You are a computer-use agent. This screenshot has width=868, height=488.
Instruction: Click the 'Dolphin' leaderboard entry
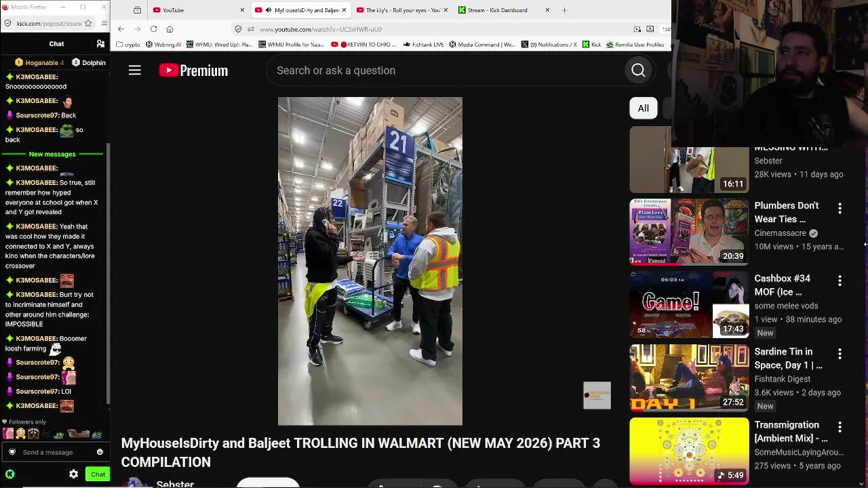89,62
